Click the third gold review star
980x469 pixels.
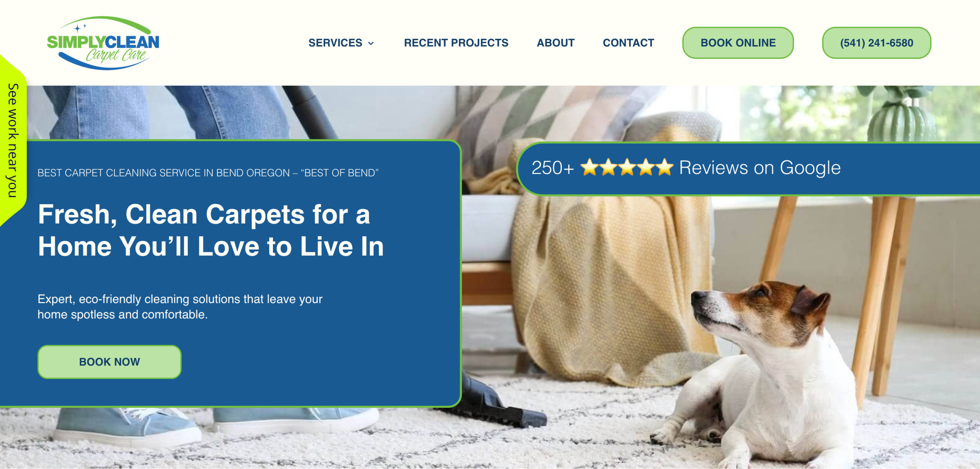click(x=627, y=167)
